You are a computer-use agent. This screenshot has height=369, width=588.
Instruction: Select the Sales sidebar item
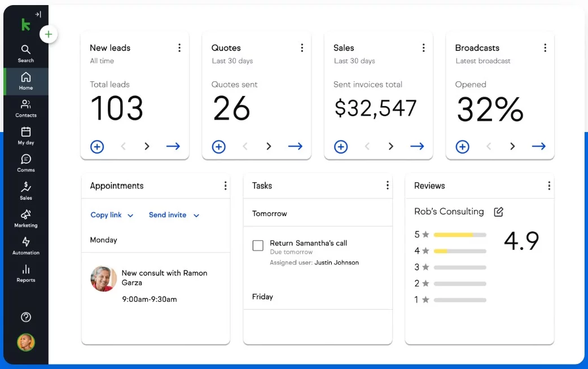[x=26, y=191]
